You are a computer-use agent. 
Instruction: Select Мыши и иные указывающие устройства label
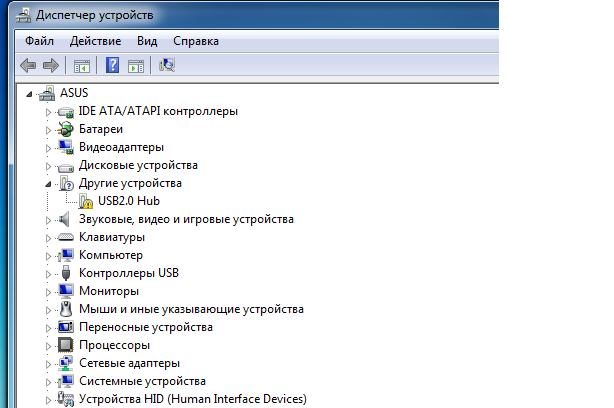(x=191, y=309)
